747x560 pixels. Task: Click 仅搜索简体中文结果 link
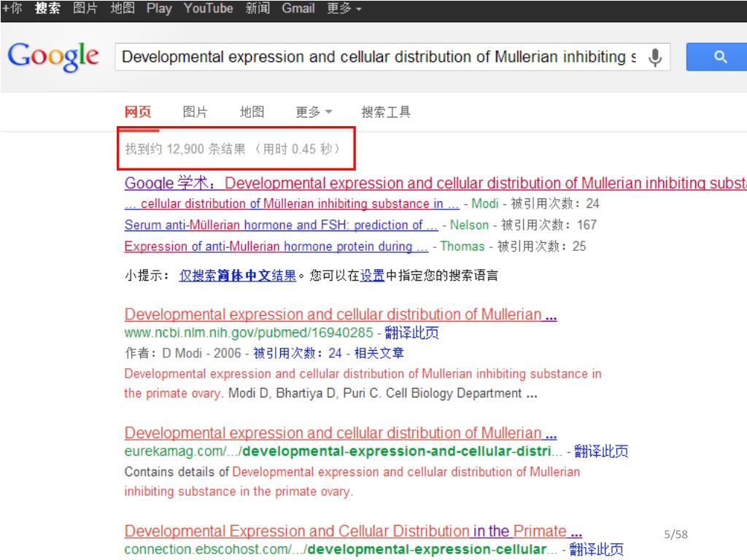(x=238, y=275)
